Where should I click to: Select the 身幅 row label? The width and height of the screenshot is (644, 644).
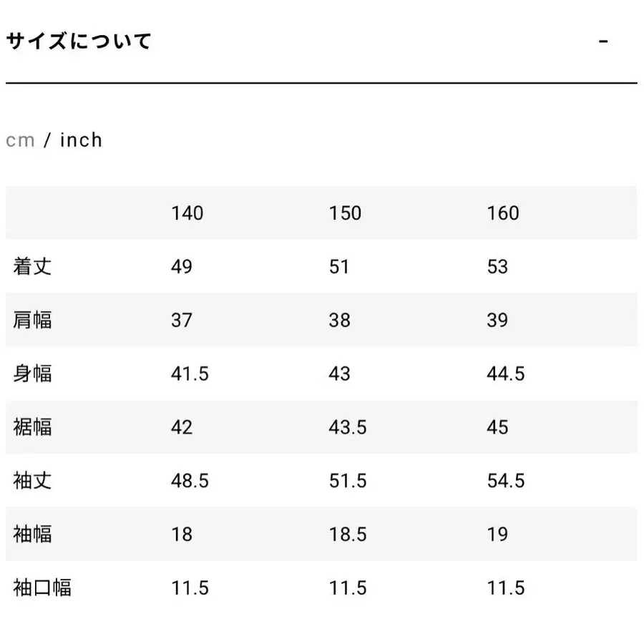coord(31,374)
